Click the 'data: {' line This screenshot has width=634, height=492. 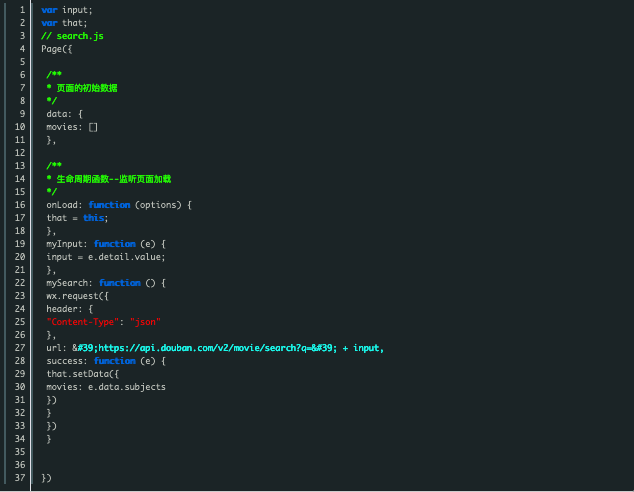pos(65,114)
